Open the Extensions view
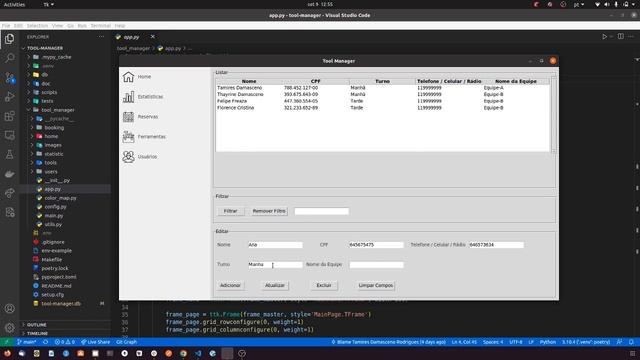This screenshot has height=360, width=640. pyautogui.click(x=9, y=116)
